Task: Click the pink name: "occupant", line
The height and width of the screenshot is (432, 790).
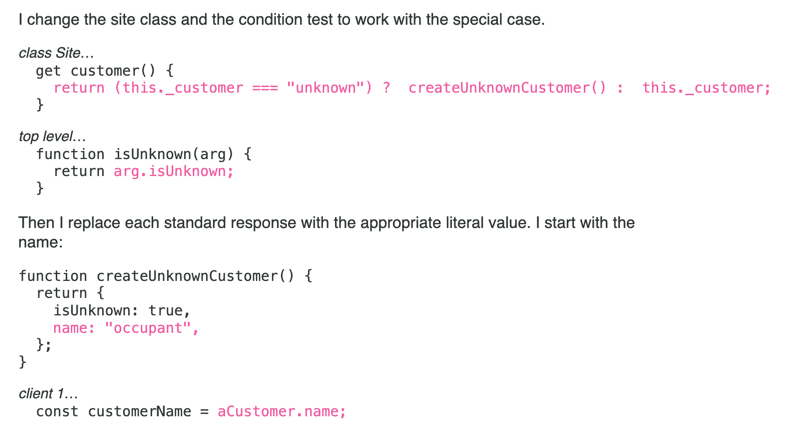Action: click(126, 328)
